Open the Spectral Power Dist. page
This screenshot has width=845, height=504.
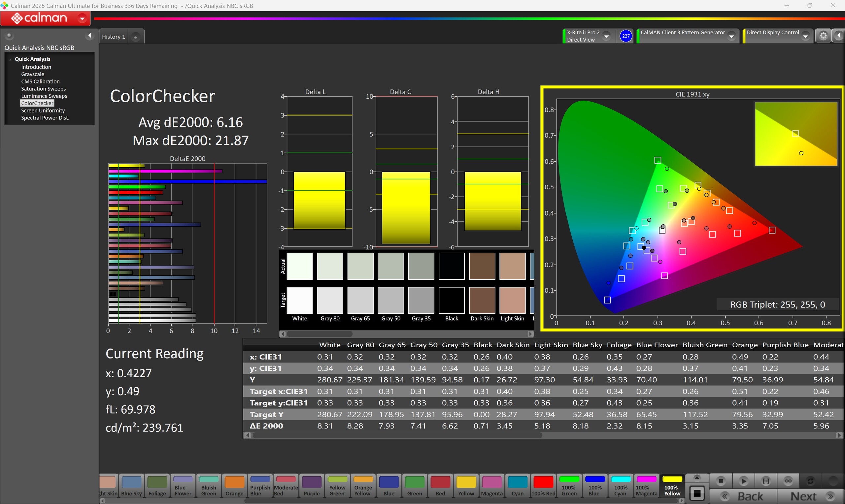(x=45, y=118)
